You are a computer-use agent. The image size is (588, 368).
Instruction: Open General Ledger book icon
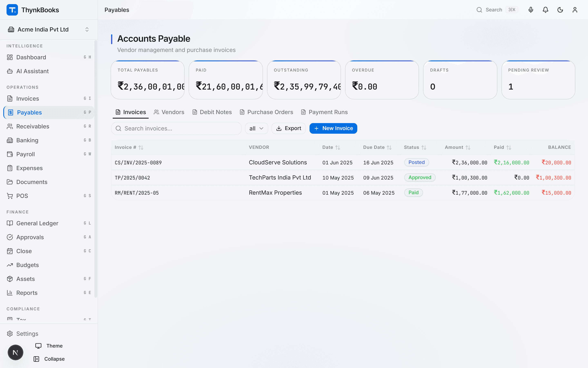point(10,223)
